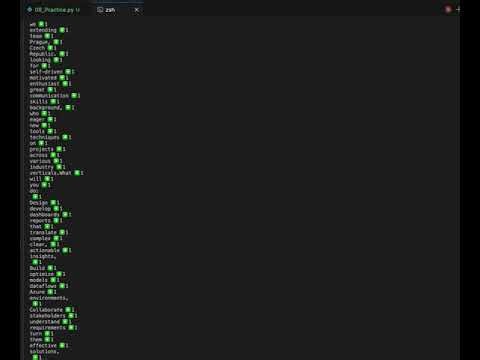Click the "requirements" output line
The width and height of the screenshot is (480, 360).
pyautogui.click(x=53, y=328)
